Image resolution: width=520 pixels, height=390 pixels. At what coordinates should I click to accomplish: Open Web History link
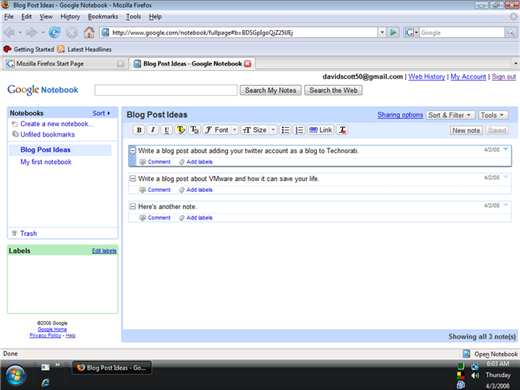click(427, 77)
